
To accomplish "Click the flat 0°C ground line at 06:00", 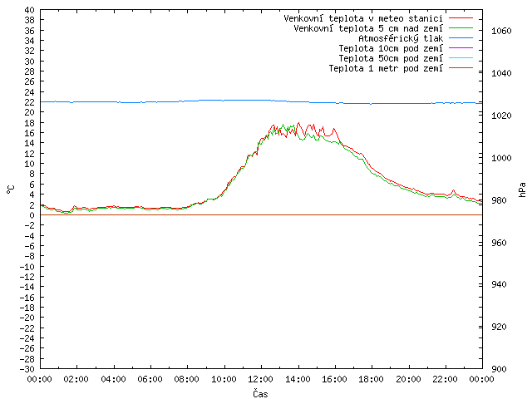I will click(x=150, y=214).
